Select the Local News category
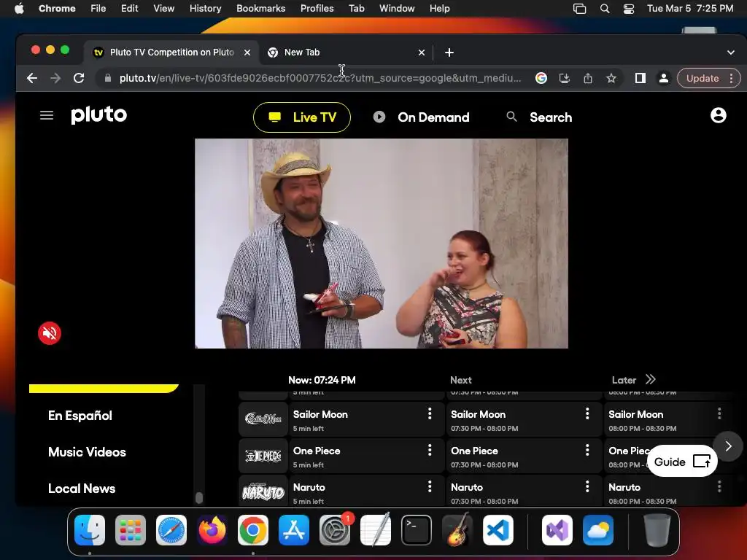The width and height of the screenshot is (747, 560). click(82, 489)
